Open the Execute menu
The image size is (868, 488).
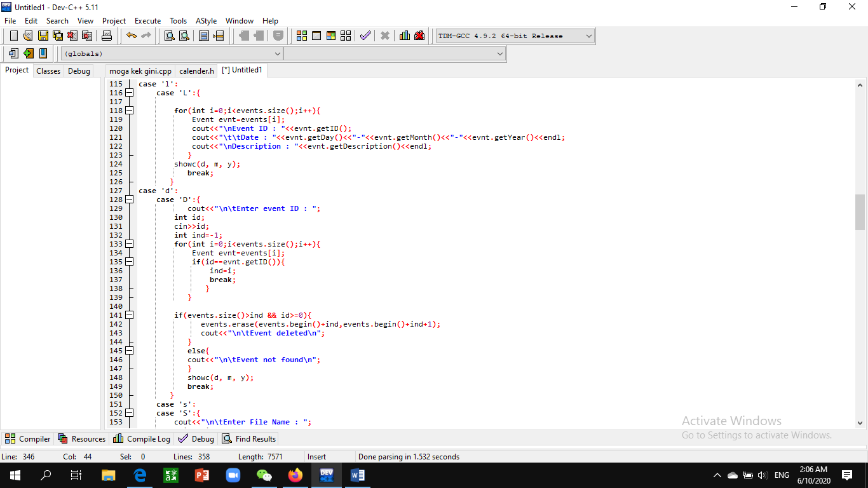(147, 21)
